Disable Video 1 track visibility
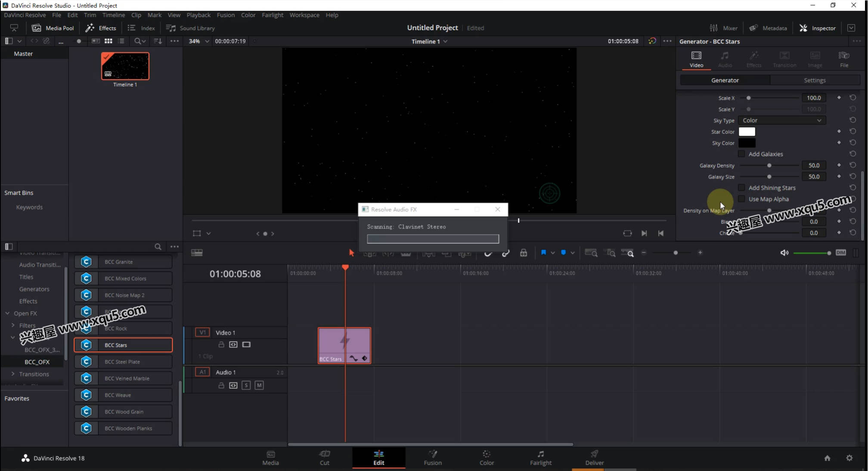The image size is (868, 471). pyautogui.click(x=246, y=345)
